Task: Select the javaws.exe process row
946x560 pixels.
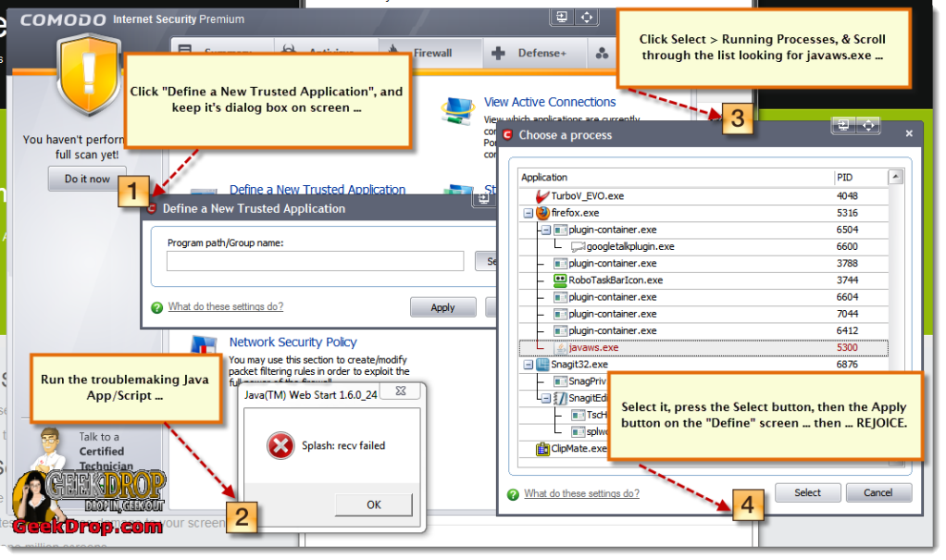Action: [703, 348]
